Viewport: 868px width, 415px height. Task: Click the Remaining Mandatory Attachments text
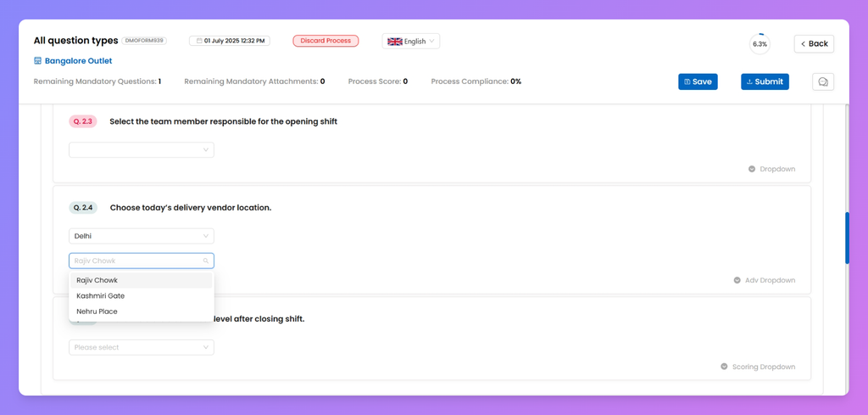click(254, 81)
